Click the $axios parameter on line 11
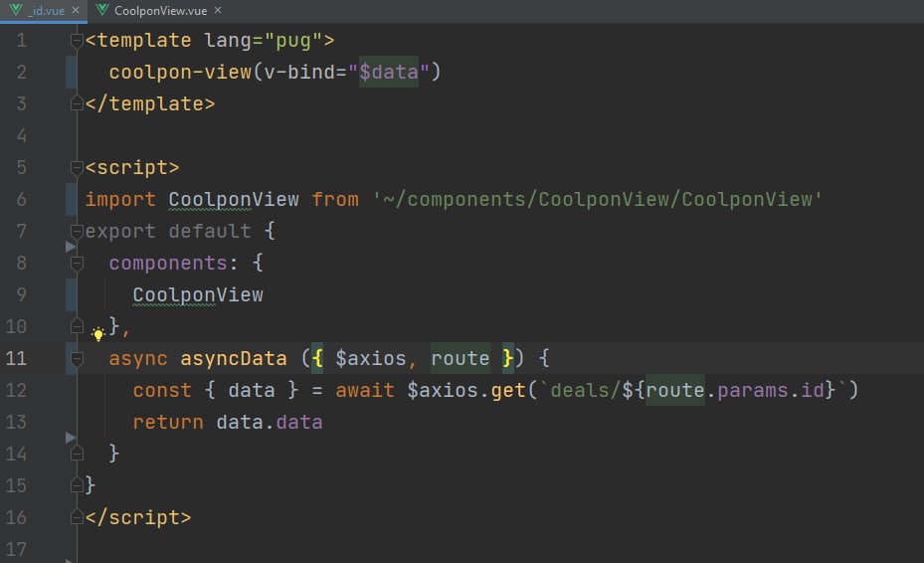The height and width of the screenshot is (563, 924). 371,358
